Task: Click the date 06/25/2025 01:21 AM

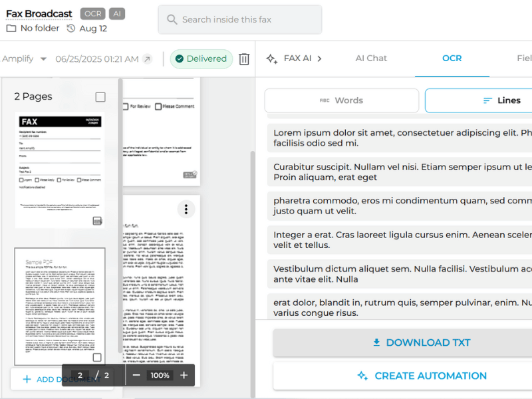Action: [x=97, y=59]
